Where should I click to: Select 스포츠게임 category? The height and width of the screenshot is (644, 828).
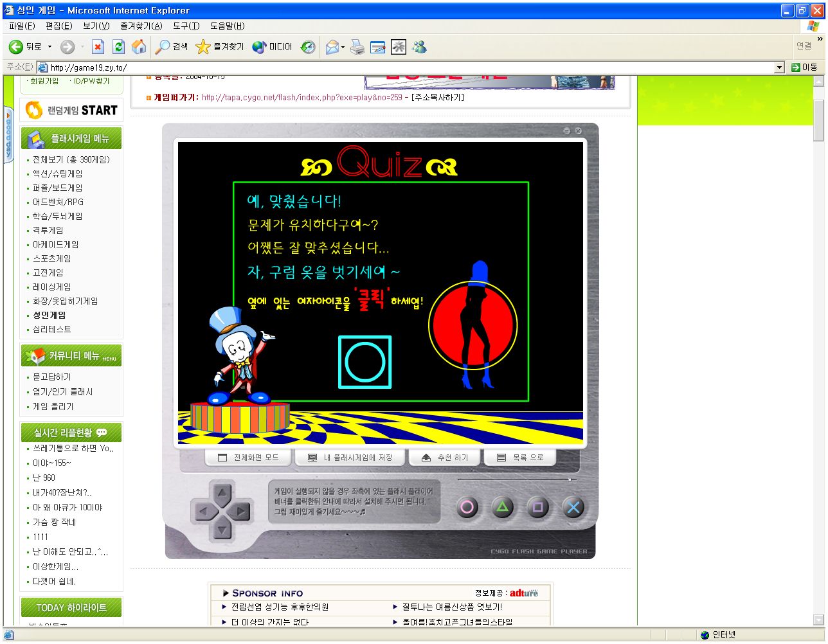[51, 258]
